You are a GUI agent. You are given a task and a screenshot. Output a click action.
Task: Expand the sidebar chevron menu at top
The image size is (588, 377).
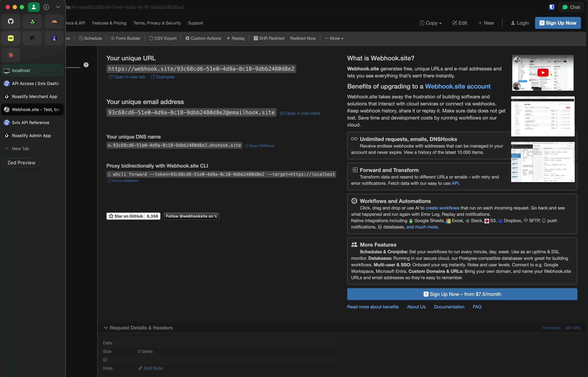[x=58, y=7]
